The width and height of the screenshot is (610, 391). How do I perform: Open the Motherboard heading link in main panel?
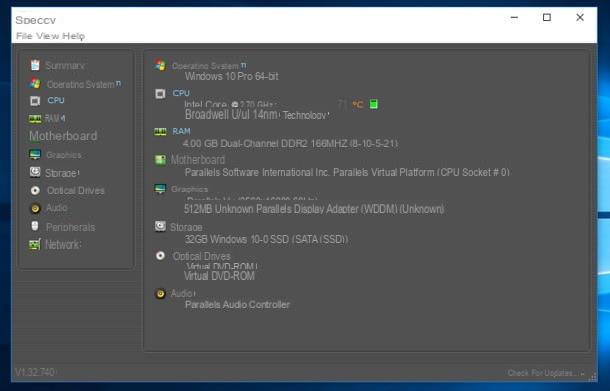198,160
